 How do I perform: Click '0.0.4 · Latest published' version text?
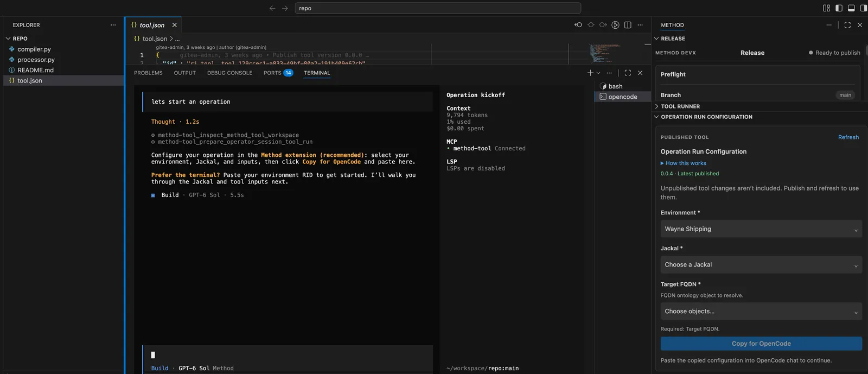690,174
